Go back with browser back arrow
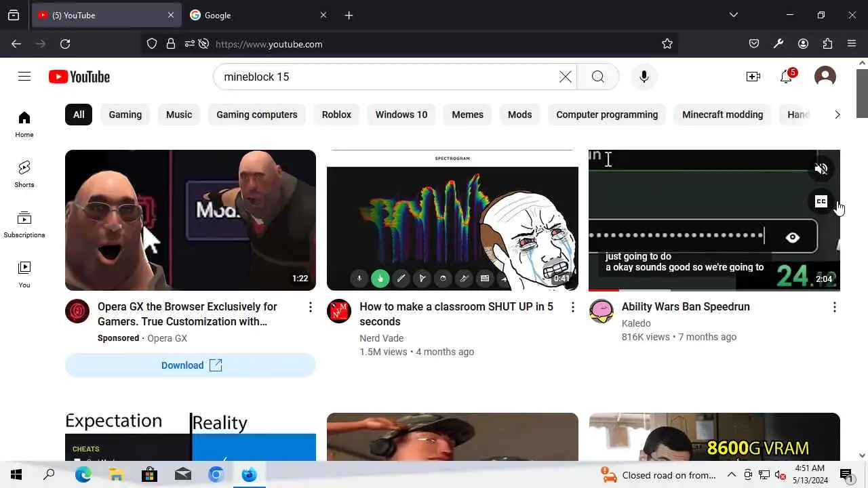This screenshot has width=868, height=488. (16, 43)
